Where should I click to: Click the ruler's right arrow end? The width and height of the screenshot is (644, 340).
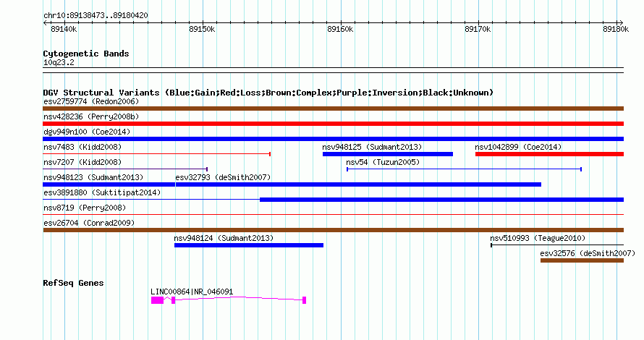[622, 23]
